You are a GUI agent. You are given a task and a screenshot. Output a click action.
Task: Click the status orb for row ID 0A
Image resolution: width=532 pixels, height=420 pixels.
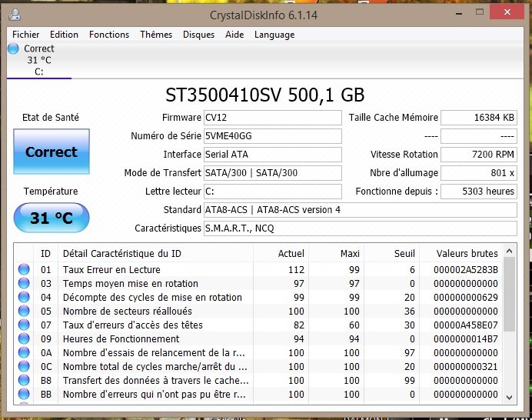pos(24,352)
